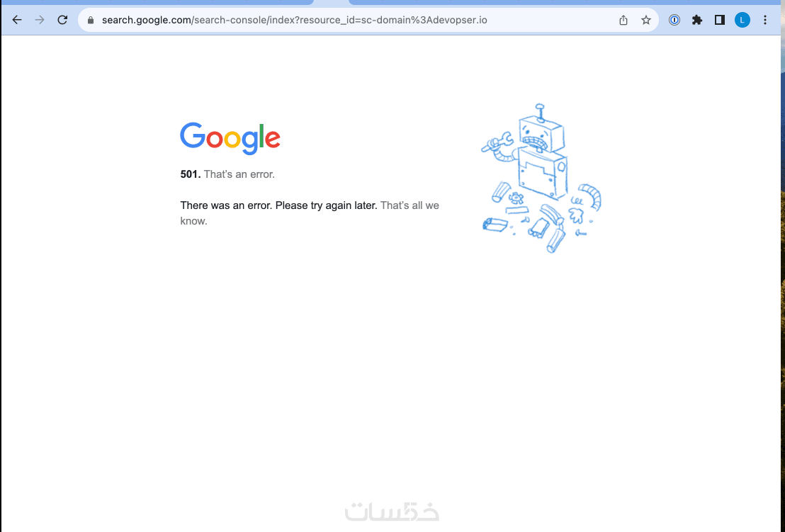785x532 pixels.
Task: Reload the Search Console page
Action: pyautogui.click(x=62, y=20)
